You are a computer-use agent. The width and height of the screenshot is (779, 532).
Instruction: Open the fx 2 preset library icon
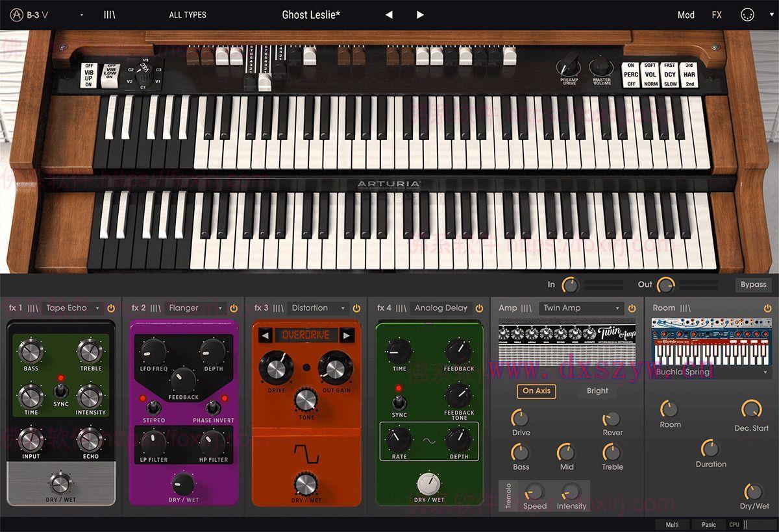[x=156, y=308]
